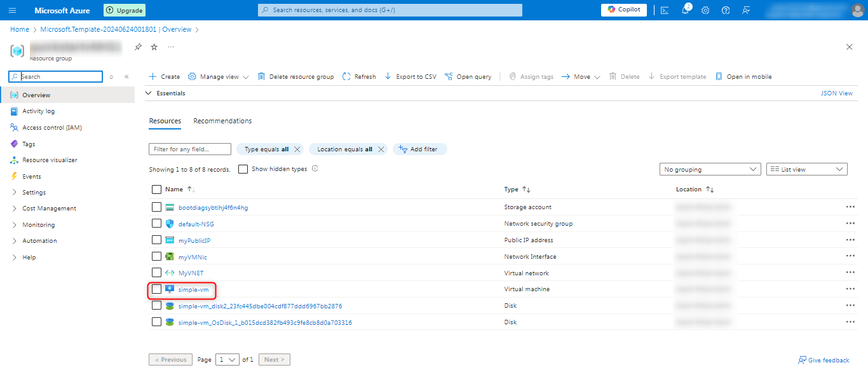Viewport: 868px width, 391px height.
Task: Select the bootdiagsybtihj4f6n4hg row checkbox
Action: [156, 207]
